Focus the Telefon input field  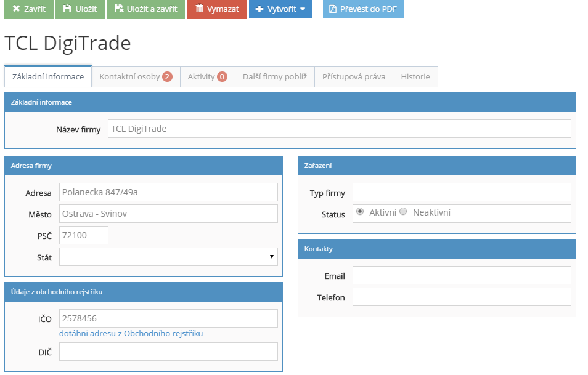pos(462,297)
